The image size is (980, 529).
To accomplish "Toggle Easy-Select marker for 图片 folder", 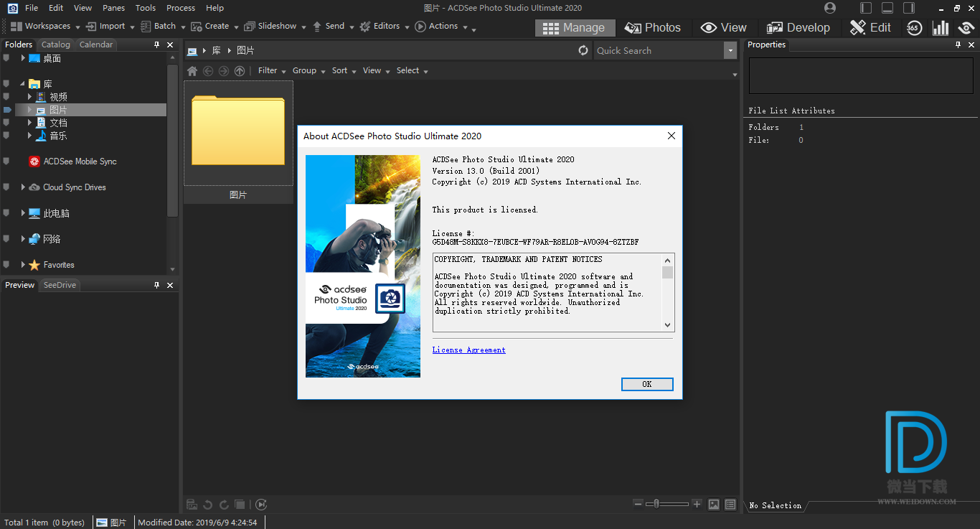I will pos(7,110).
